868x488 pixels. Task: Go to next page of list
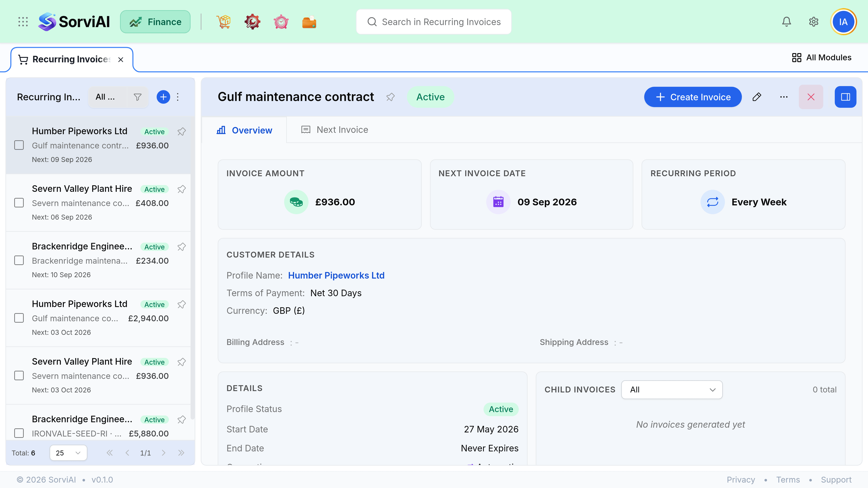[163, 453]
